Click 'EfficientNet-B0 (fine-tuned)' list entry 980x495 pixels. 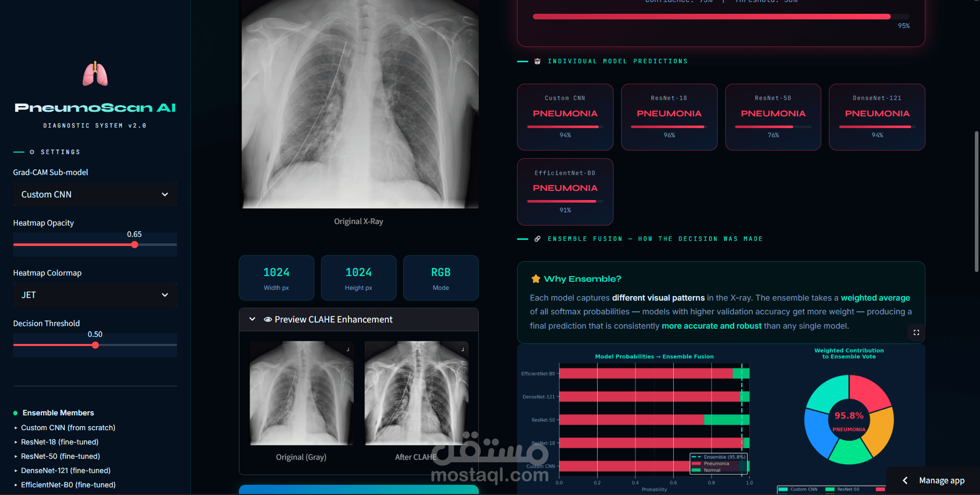(68, 485)
